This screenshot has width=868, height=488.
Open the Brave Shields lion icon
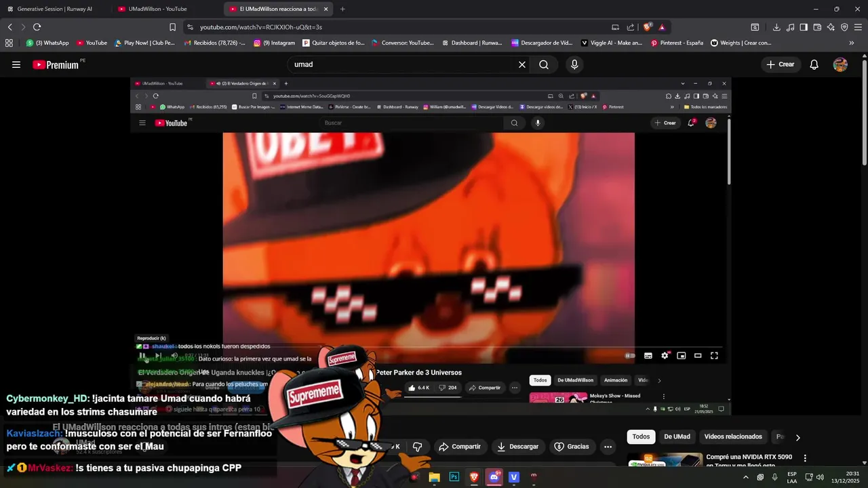click(x=648, y=27)
